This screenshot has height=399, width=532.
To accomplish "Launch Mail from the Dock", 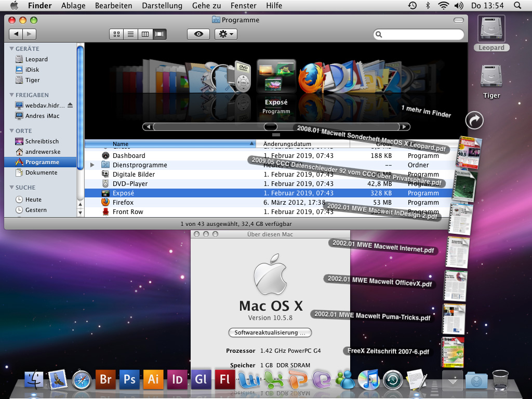I will (58, 379).
